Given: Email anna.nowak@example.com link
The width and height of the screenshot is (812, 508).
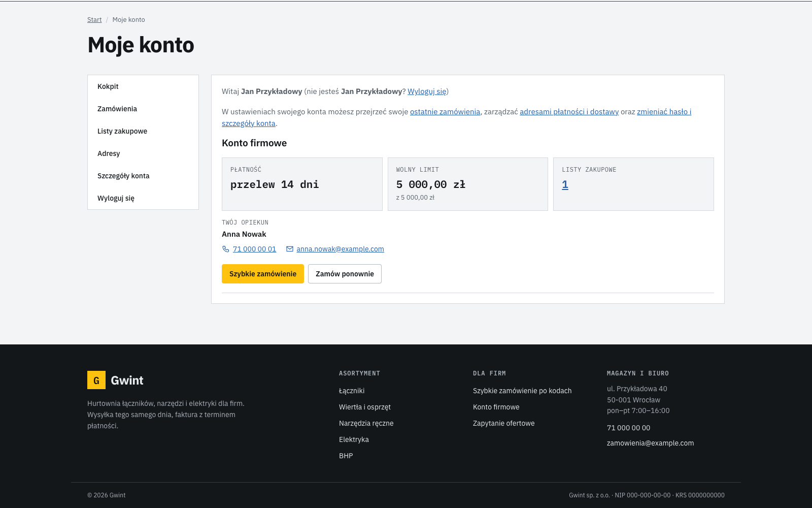Looking at the screenshot, I should click(340, 249).
